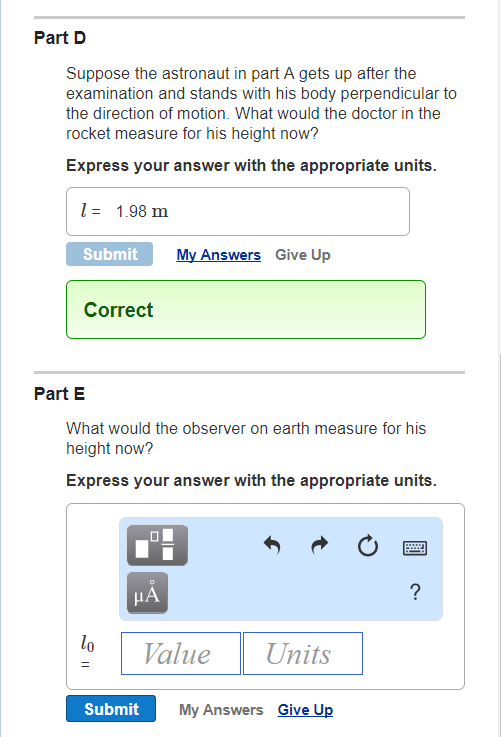The height and width of the screenshot is (737, 501).
Task: Click the 1.98 m answer field
Action: 238,212
